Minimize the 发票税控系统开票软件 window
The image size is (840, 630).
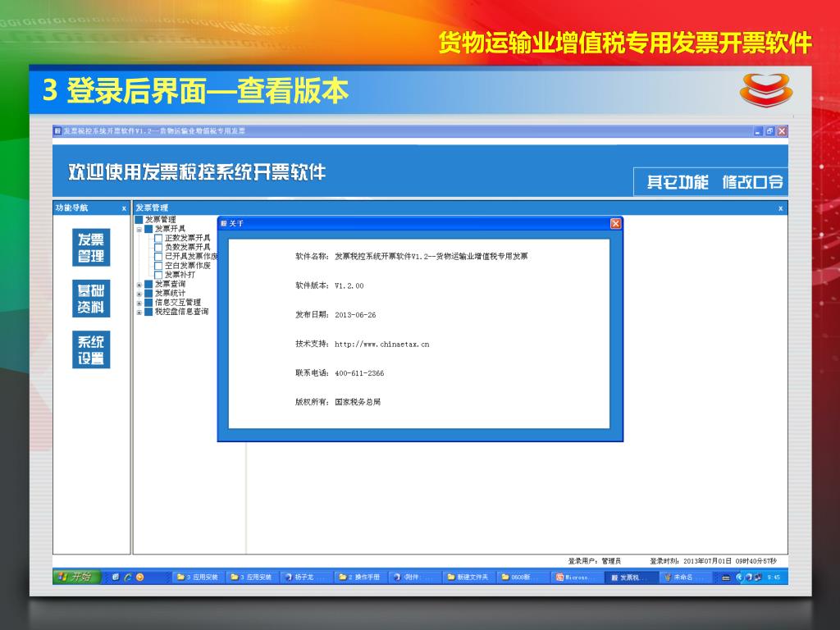coord(757,131)
